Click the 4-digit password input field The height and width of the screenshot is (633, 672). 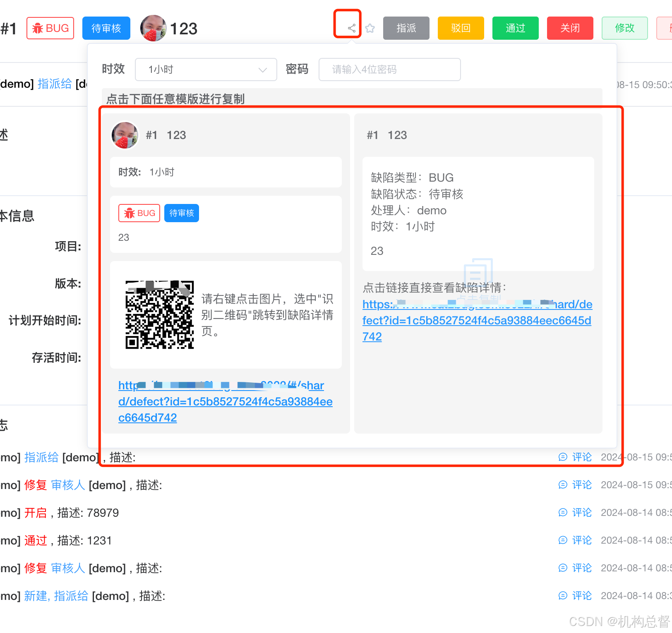coord(389,70)
